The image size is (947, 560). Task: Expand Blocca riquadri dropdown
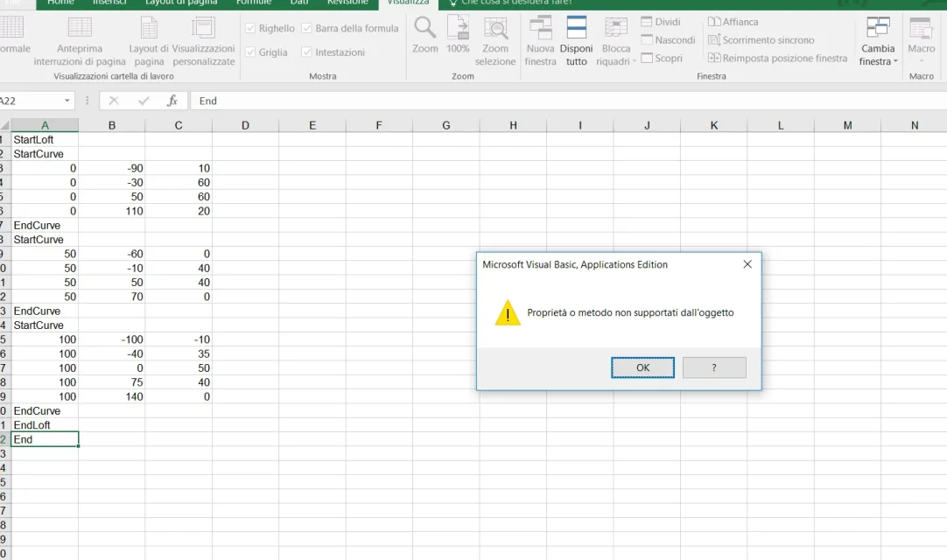pos(617,42)
